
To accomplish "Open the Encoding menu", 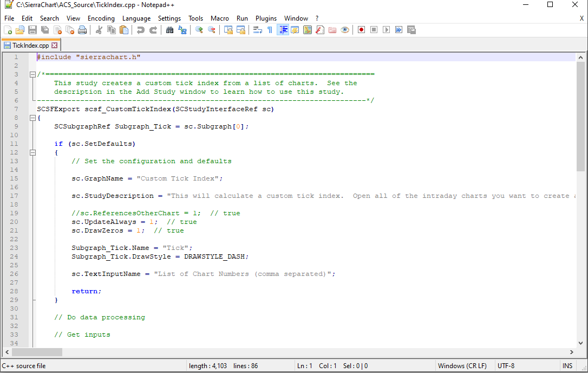I will (101, 18).
